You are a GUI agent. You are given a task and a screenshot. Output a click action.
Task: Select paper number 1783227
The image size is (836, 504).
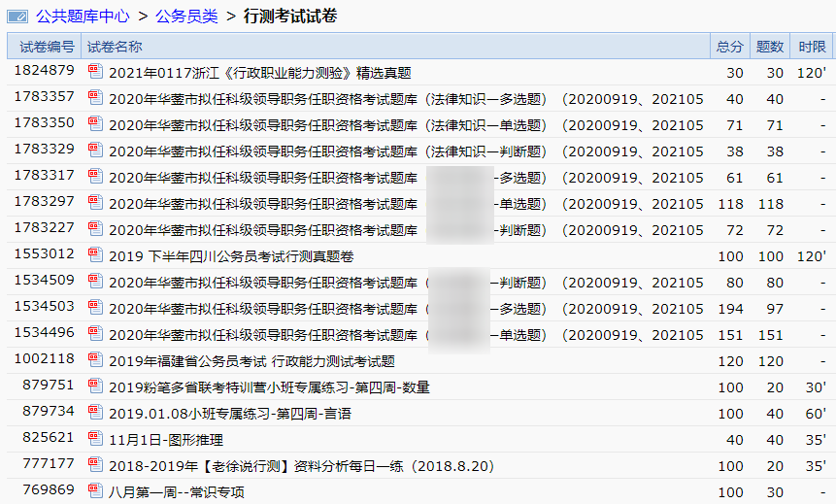45,227
